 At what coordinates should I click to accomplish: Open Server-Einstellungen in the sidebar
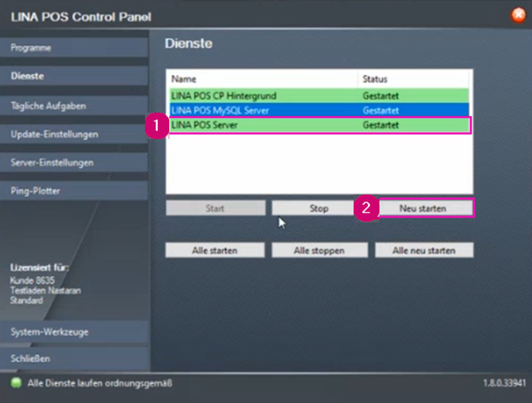74,163
